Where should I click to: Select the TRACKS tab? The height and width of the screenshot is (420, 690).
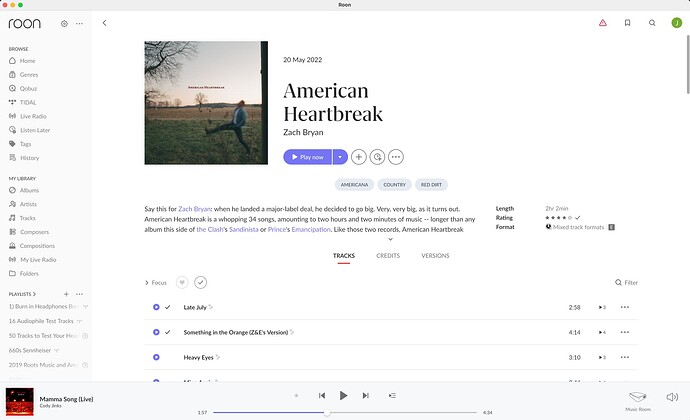pos(344,256)
